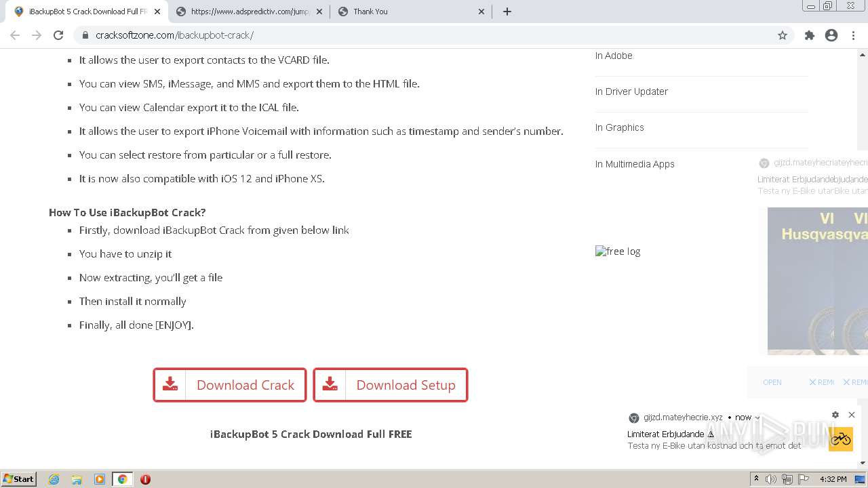The image size is (868, 488).
Task: Click the download icon inside Download Crack
Action: tap(170, 384)
